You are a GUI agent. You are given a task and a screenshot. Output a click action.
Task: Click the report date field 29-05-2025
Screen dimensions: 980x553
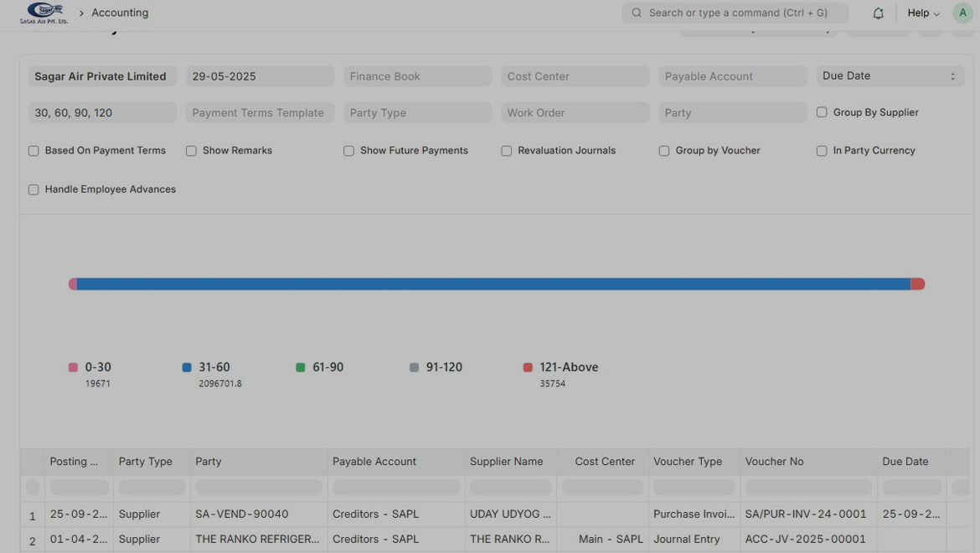[x=260, y=76]
